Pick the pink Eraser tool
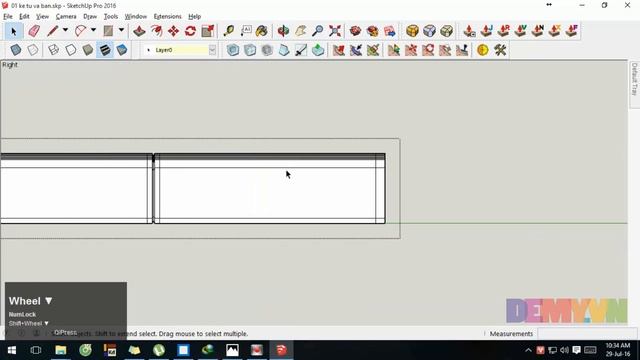Screen dimensions: 640x360 pos(34,31)
